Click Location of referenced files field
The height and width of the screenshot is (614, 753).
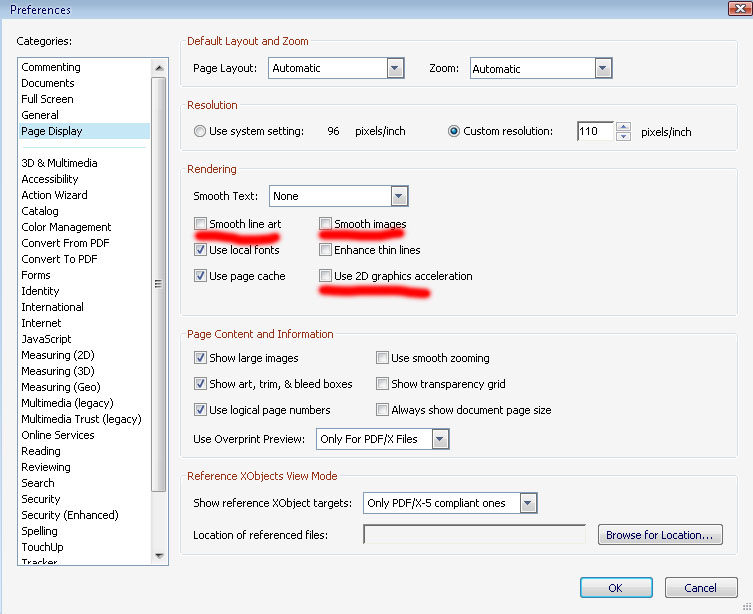[474, 534]
